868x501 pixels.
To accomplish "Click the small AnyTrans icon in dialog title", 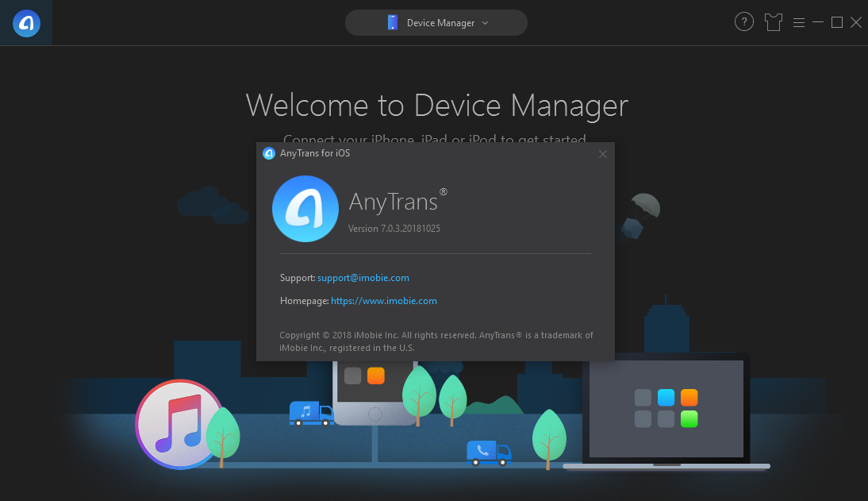I will click(x=269, y=153).
